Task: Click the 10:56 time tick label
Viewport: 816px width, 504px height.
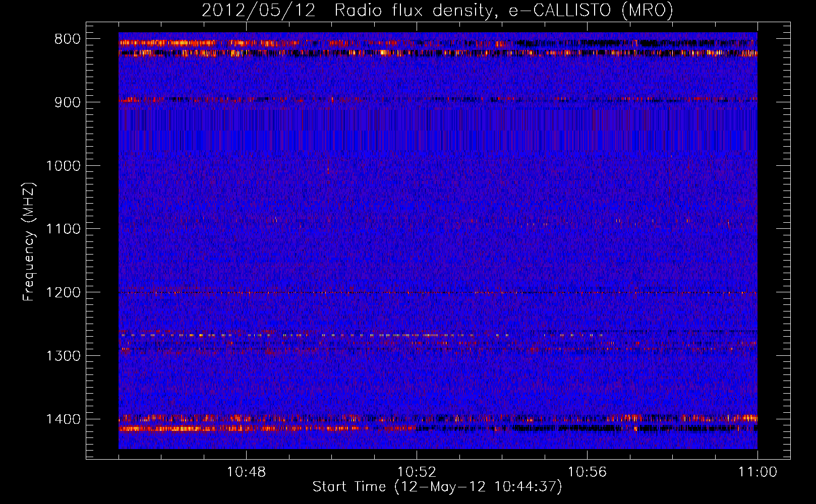Action: tap(587, 472)
